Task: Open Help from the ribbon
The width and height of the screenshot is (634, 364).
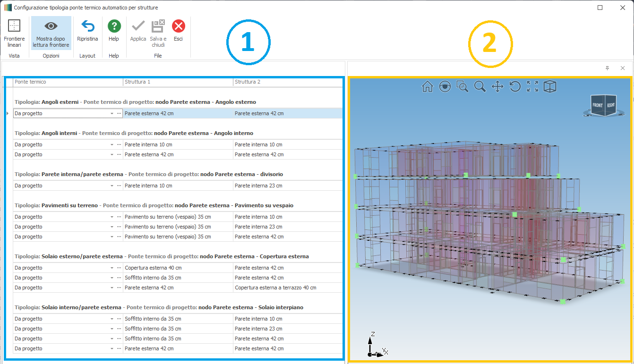Action: point(114,31)
